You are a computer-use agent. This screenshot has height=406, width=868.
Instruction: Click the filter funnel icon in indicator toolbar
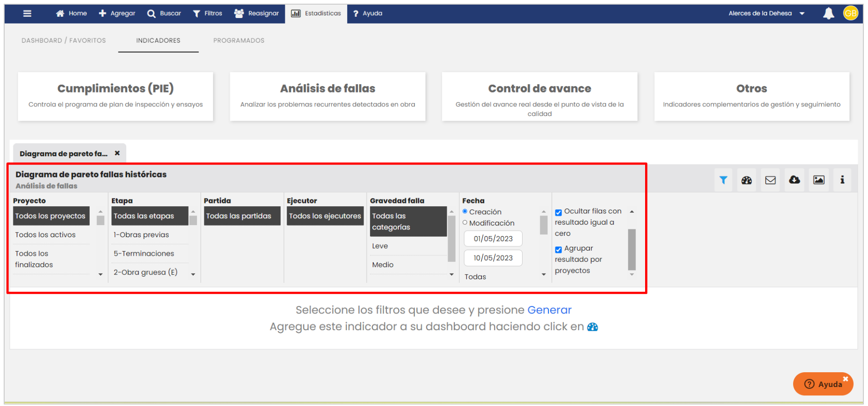723,180
